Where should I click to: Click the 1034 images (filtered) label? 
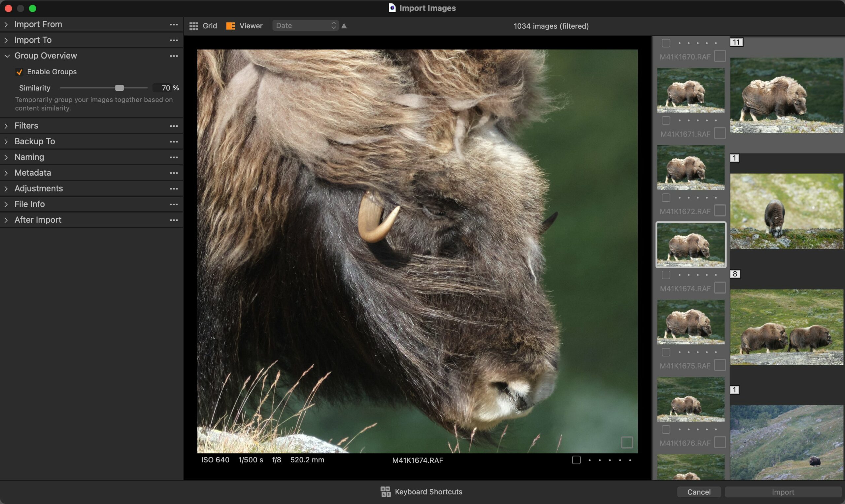click(551, 26)
